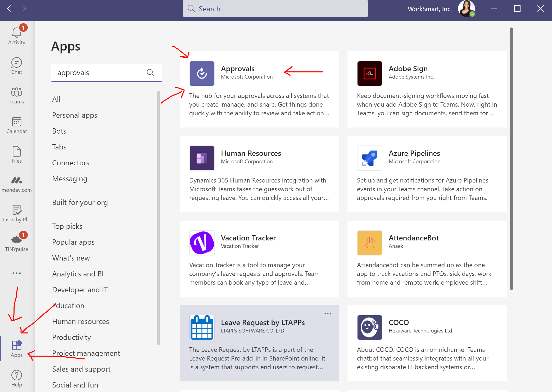This screenshot has width=552, height=392.
Task: Click the Approvals description text
Action: click(x=259, y=104)
